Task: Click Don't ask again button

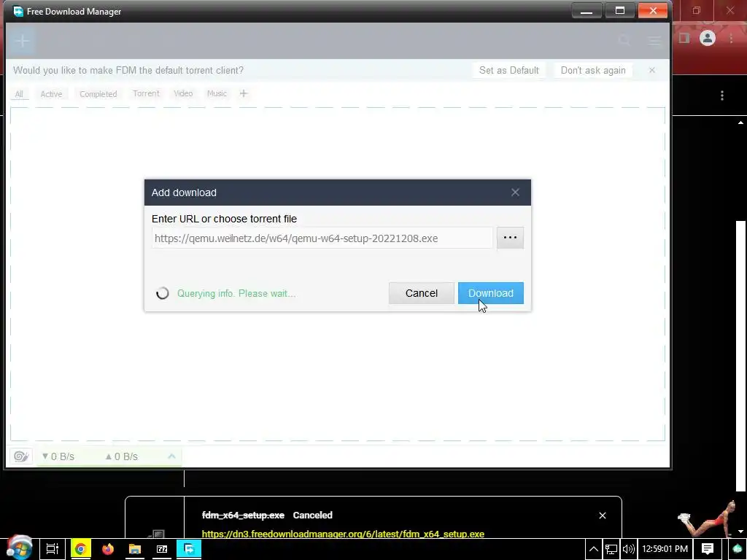Action: pos(593,71)
